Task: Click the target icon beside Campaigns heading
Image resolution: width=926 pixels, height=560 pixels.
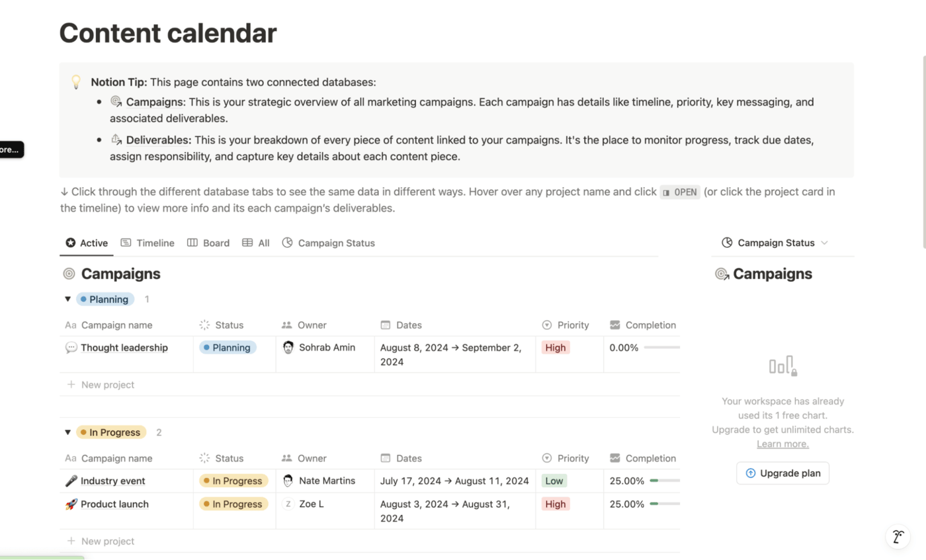Action: 69,274
